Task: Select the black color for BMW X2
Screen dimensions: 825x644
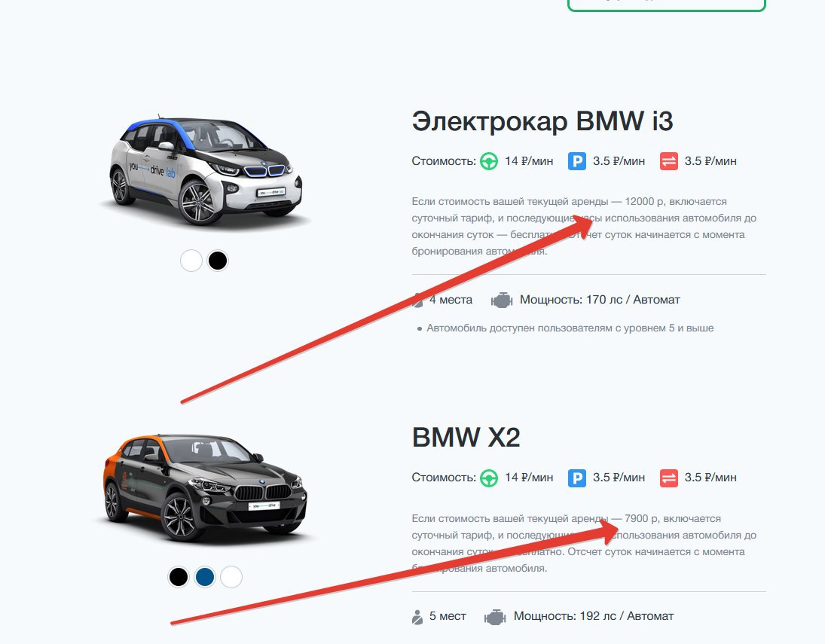Action: (179, 577)
